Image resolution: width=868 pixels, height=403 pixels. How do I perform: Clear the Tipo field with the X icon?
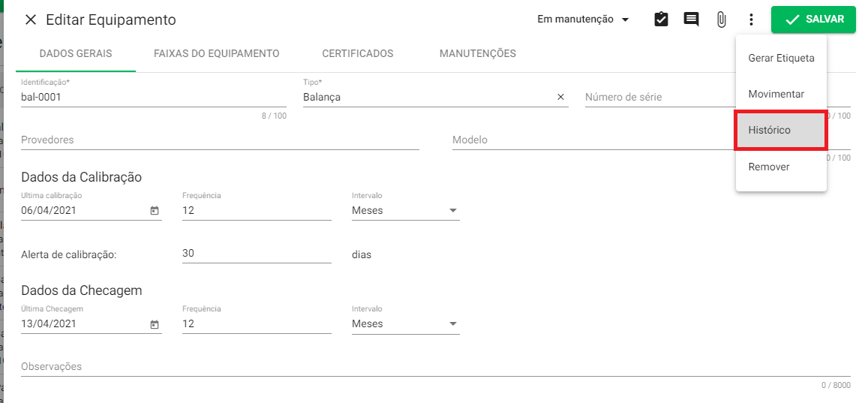[x=560, y=97]
